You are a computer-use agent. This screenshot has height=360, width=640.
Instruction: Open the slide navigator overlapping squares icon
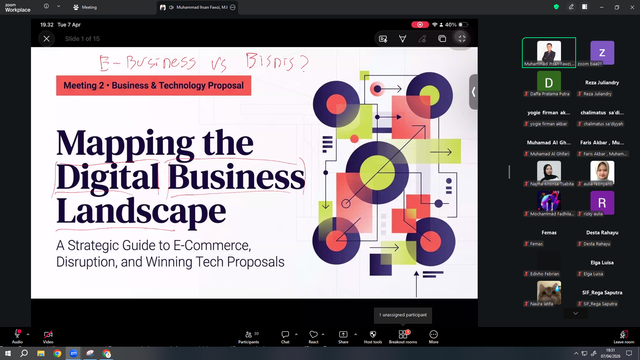pyautogui.click(x=442, y=39)
